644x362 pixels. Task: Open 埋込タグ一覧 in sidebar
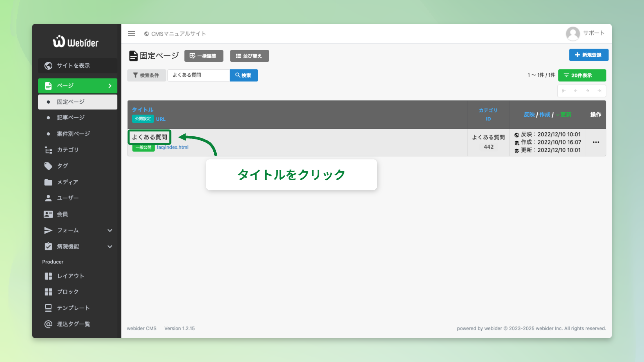(73, 324)
